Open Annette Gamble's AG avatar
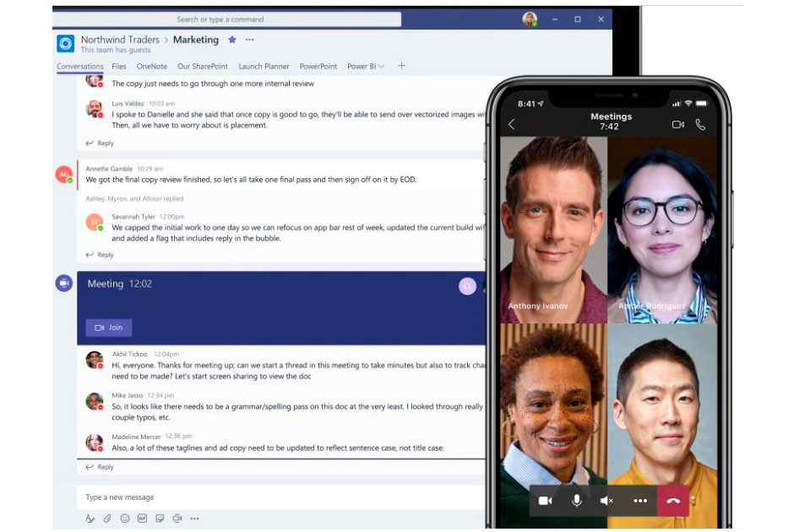Image resolution: width=794 pixels, height=532 pixels. coord(64,174)
